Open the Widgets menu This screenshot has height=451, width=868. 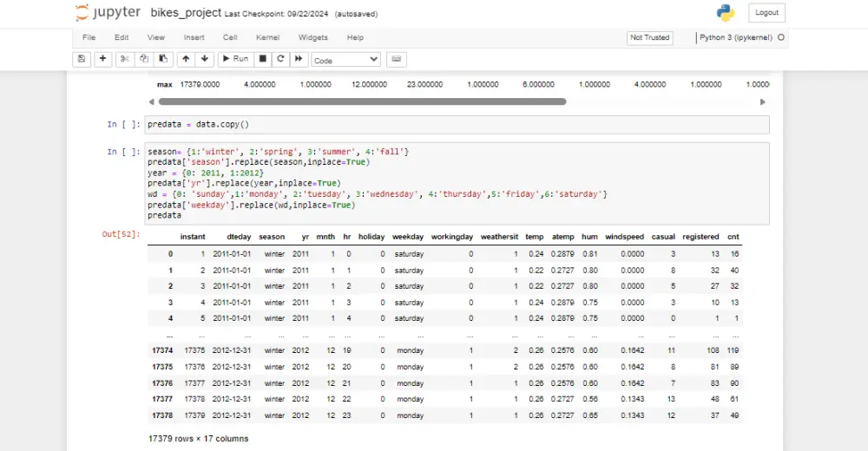[x=312, y=37]
